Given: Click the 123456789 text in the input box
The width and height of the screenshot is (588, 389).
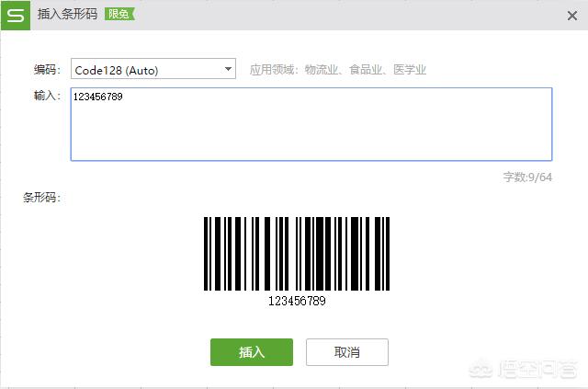Looking at the screenshot, I should click(x=98, y=97).
